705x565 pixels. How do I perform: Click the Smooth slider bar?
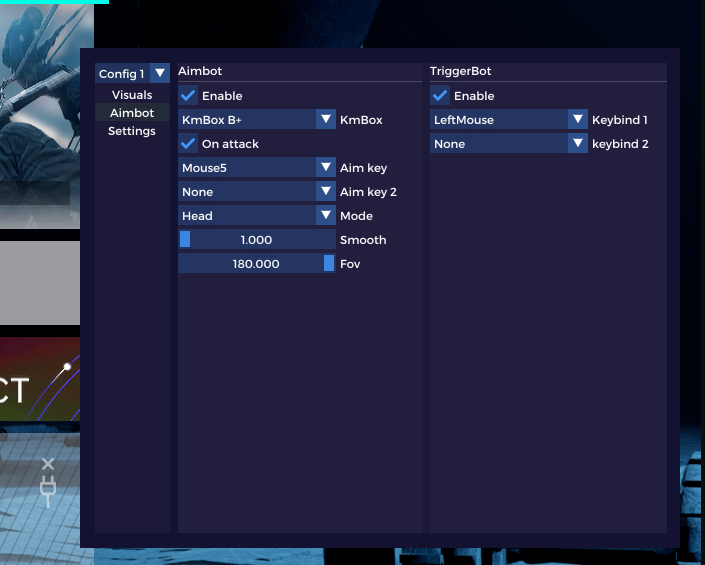tap(257, 240)
